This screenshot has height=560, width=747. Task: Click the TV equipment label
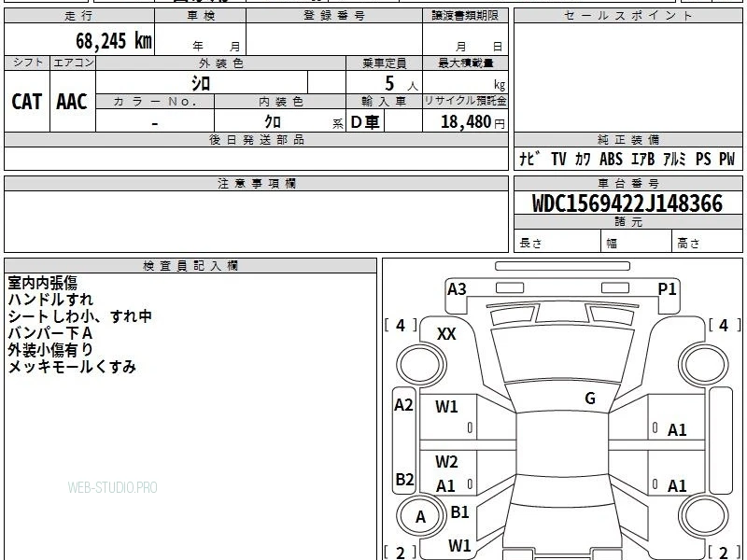[x=558, y=159]
